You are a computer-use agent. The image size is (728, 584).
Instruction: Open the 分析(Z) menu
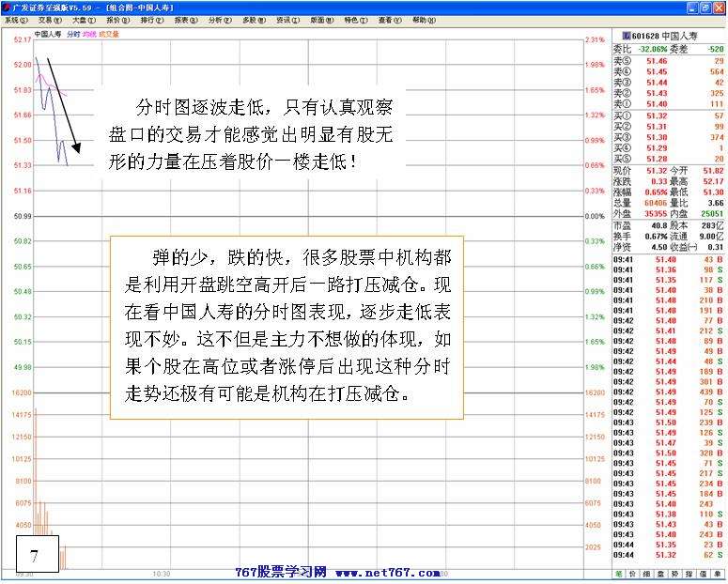pos(219,19)
